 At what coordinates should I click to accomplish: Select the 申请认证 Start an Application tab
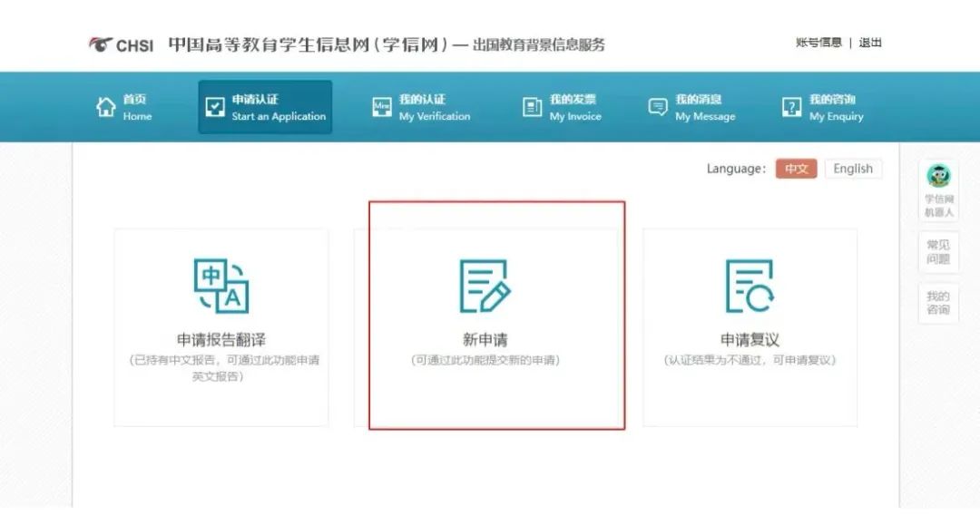coord(265,107)
